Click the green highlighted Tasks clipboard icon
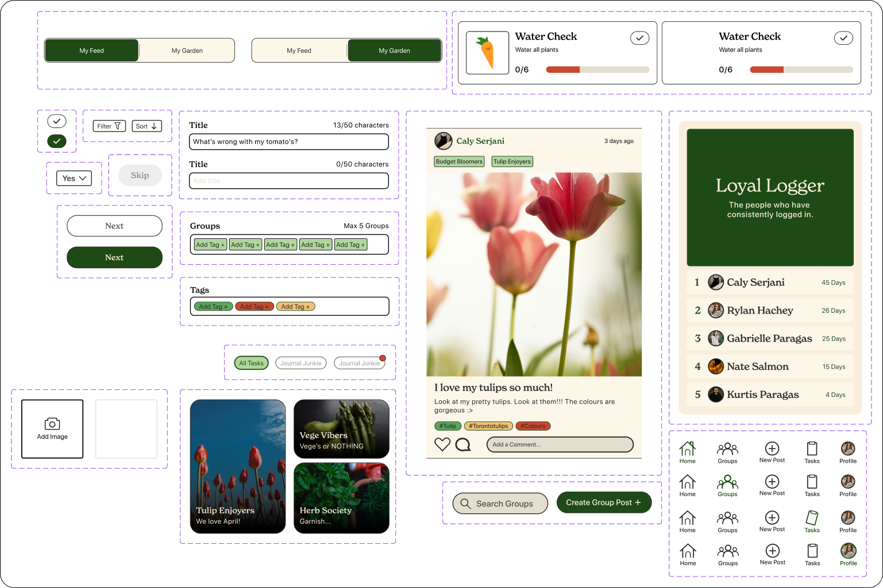This screenshot has width=883, height=588. click(812, 517)
